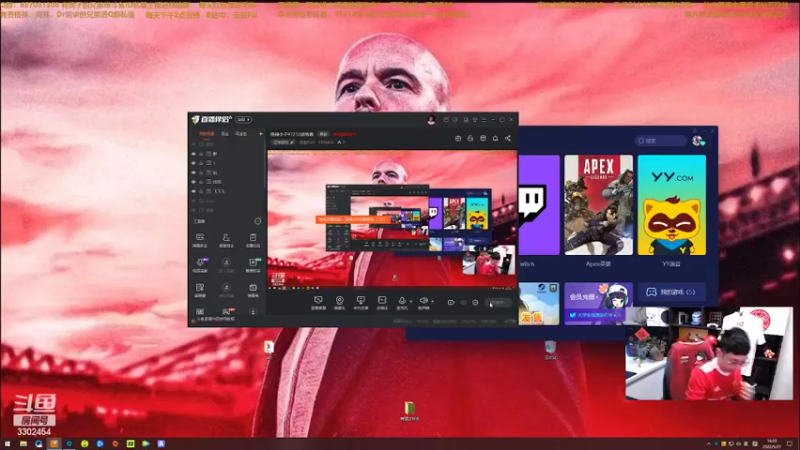Click the user avatar in companion title bar
The image size is (800, 450).
click(431, 119)
